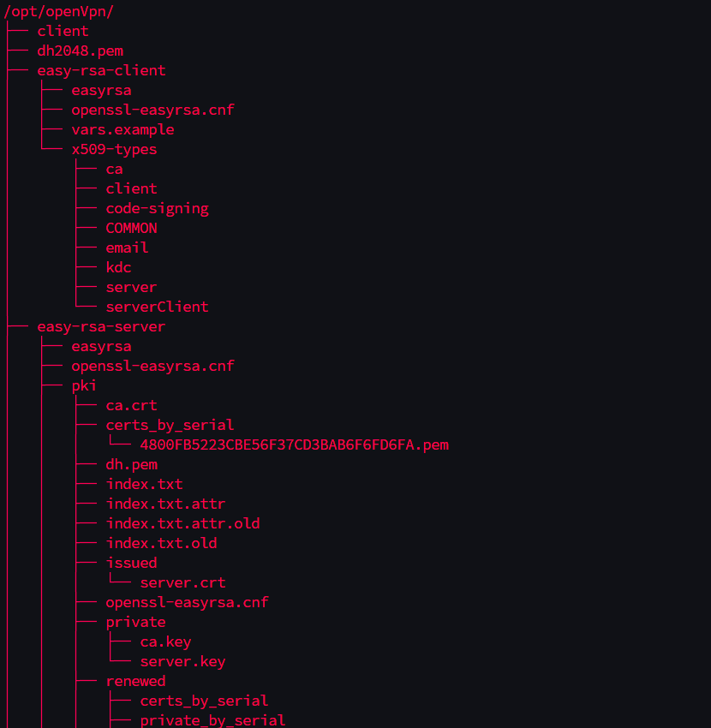Click the renewed folder name
Screen dimensions: 711x728
coord(135,681)
